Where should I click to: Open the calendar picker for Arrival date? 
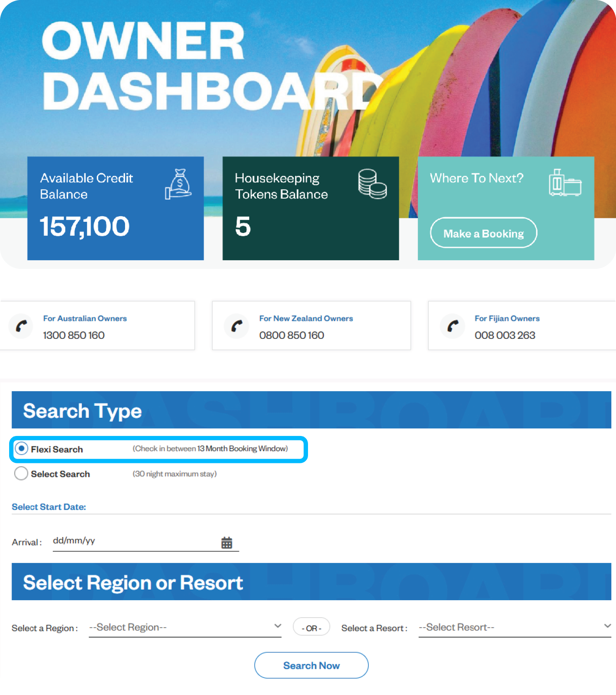227,542
